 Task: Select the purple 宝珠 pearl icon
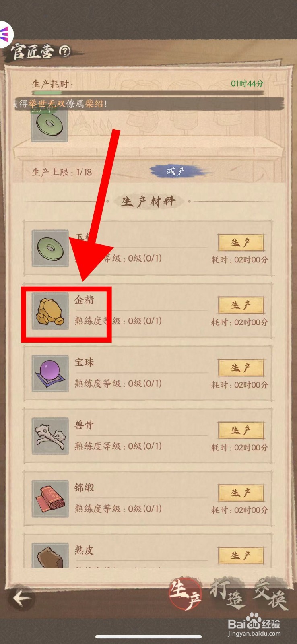click(50, 374)
